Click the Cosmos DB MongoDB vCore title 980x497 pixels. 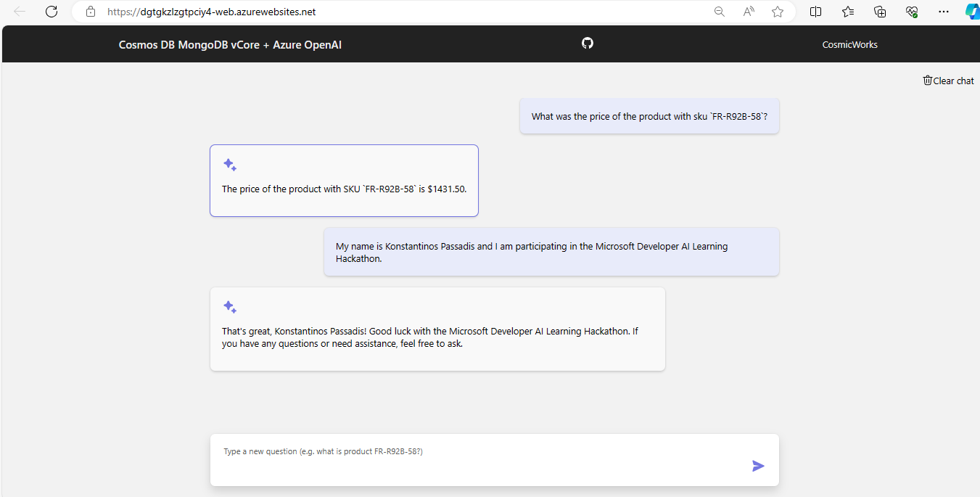tap(230, 45)
